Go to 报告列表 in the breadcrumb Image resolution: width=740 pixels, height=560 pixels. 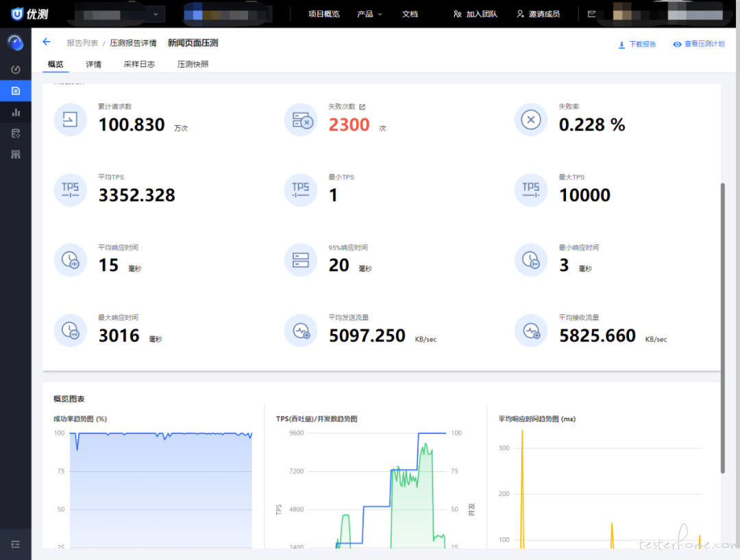click(82, 43)
